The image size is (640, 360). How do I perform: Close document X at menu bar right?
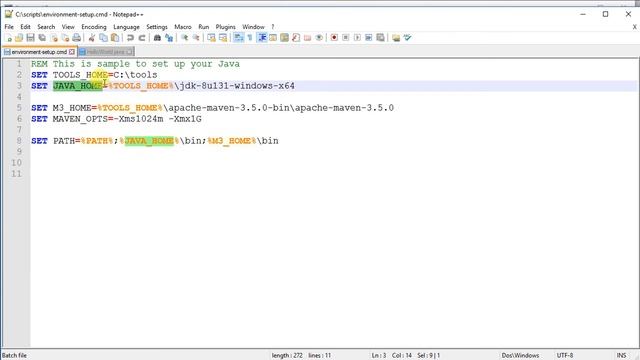pyautogui.click(x=635, y=27)
